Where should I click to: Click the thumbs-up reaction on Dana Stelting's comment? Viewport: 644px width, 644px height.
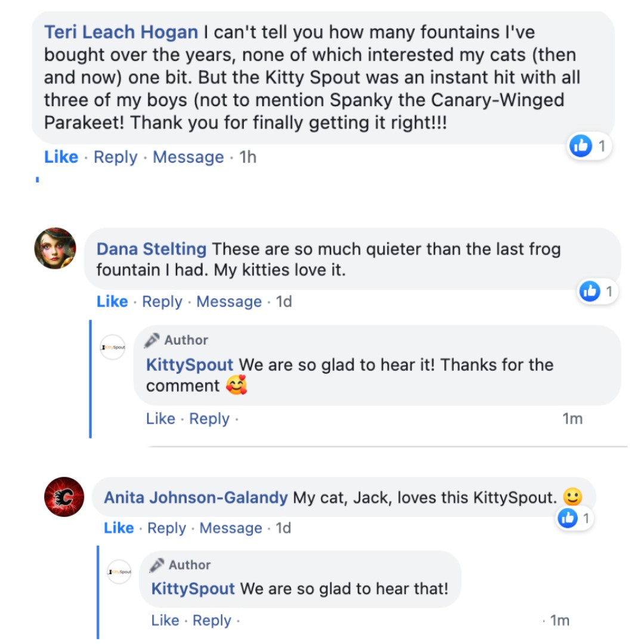click(590, 291)
